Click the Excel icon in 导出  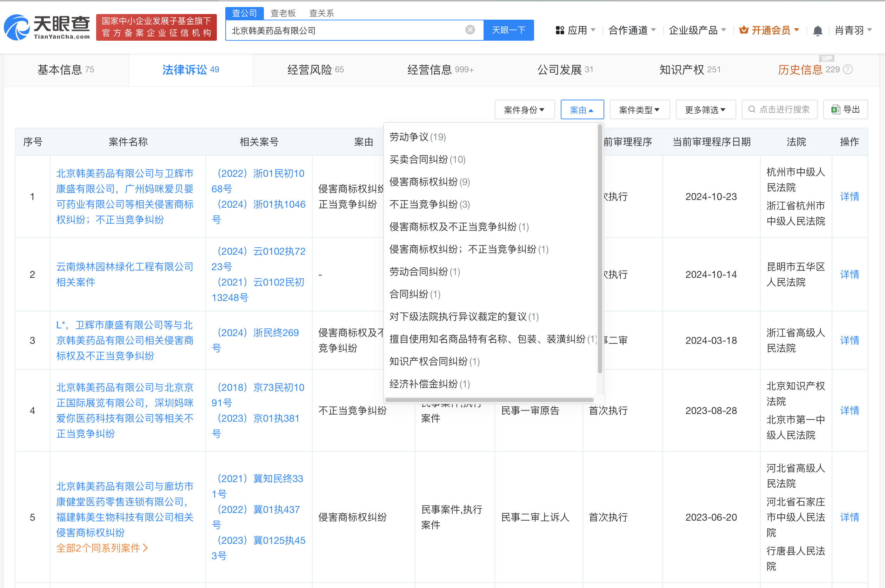click(836, 109)
